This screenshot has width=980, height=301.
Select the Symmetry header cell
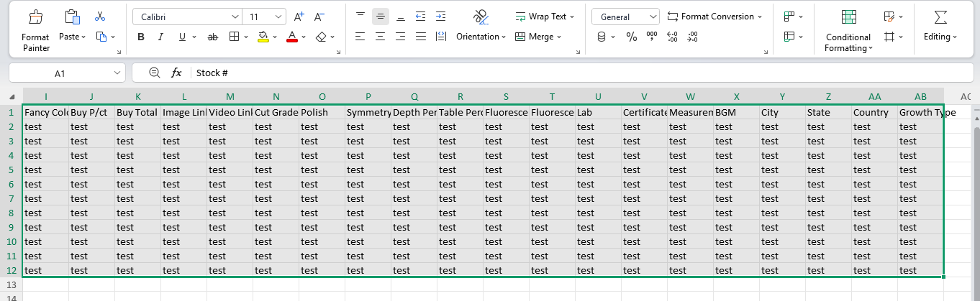368,113
